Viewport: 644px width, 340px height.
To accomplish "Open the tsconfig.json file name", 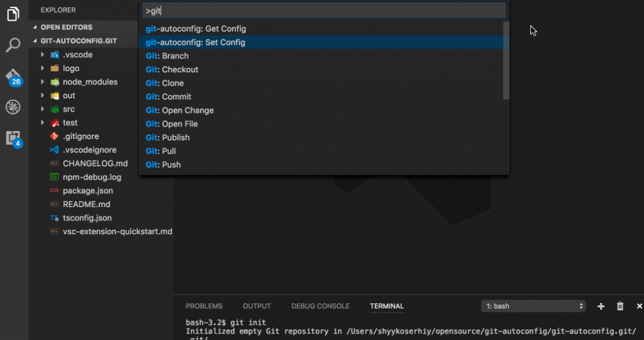I will coord(87,218).
